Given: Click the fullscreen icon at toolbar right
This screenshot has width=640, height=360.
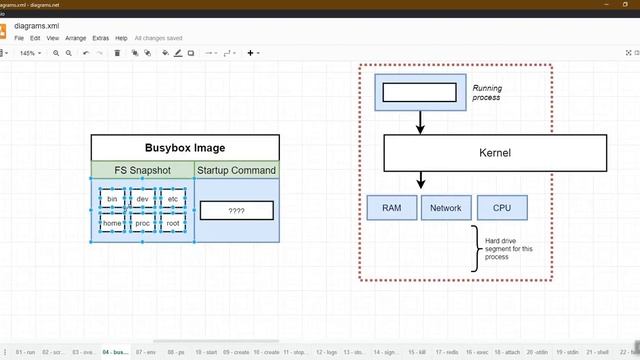Looking at the screenshot, I should tap(629, 53).
